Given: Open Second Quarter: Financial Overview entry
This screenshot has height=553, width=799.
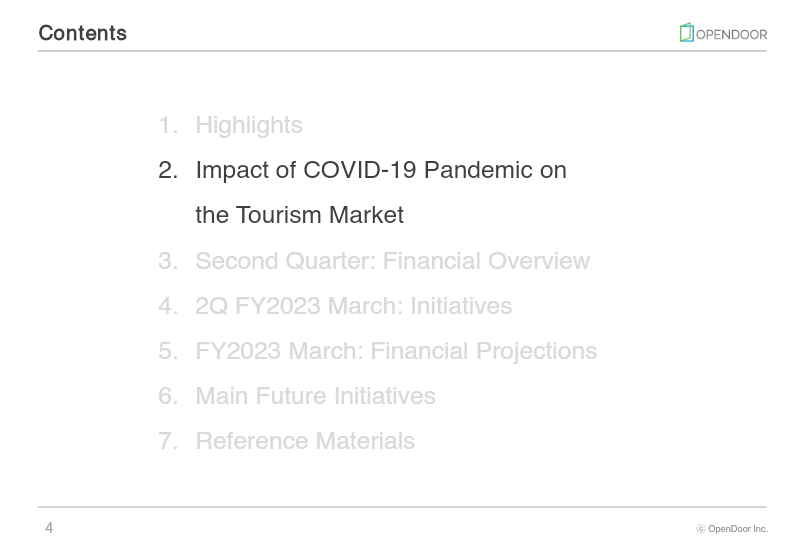Looking at the screenshot, I should tap(392, 260).
